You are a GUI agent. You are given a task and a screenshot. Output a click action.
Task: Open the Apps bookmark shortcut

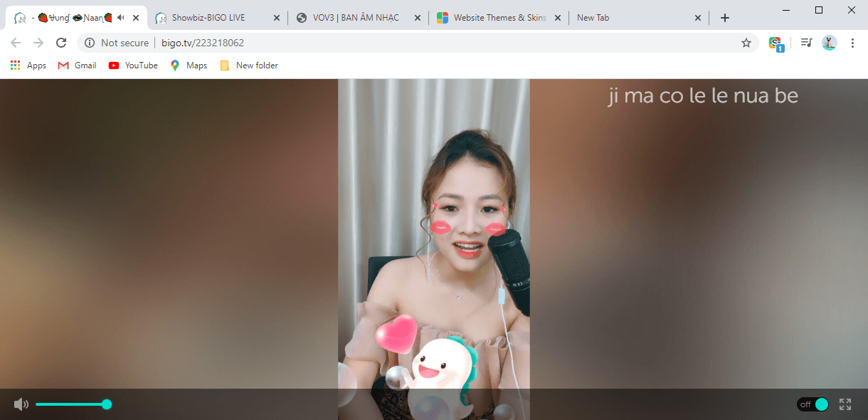pyautogui.click(x=28, y=65)
